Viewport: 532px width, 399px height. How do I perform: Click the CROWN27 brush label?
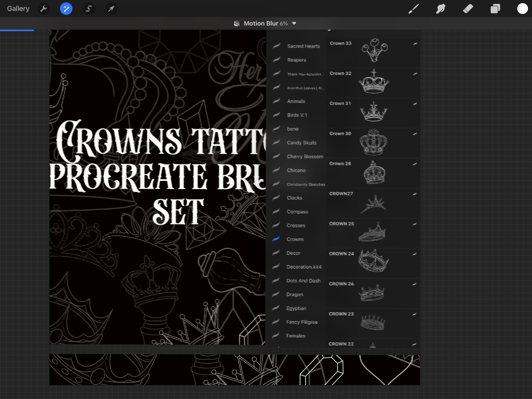pyautogui.click(x=341, y=193)
